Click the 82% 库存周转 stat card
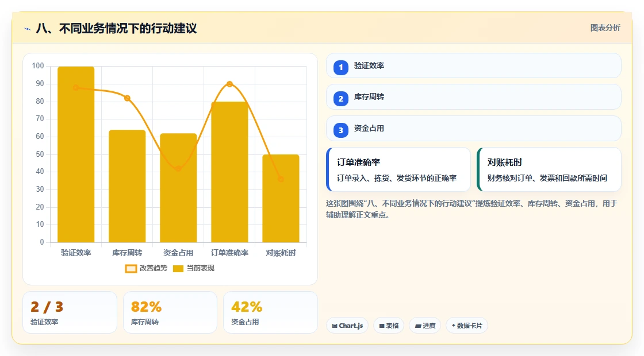 tap(170, 312)
